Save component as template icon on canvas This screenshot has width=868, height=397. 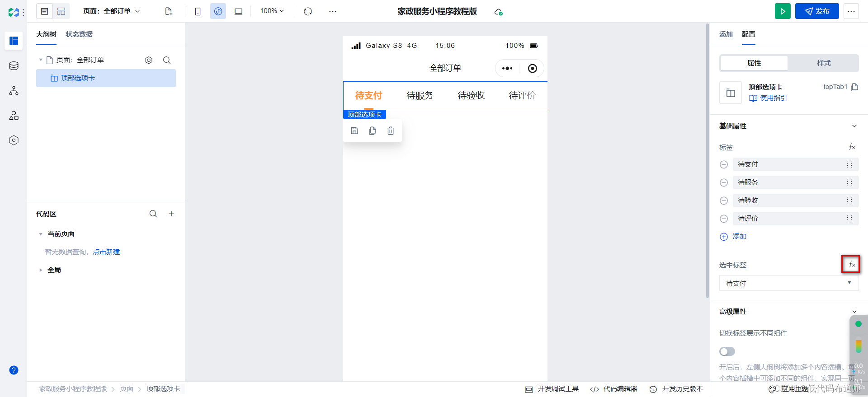[354, 131]
